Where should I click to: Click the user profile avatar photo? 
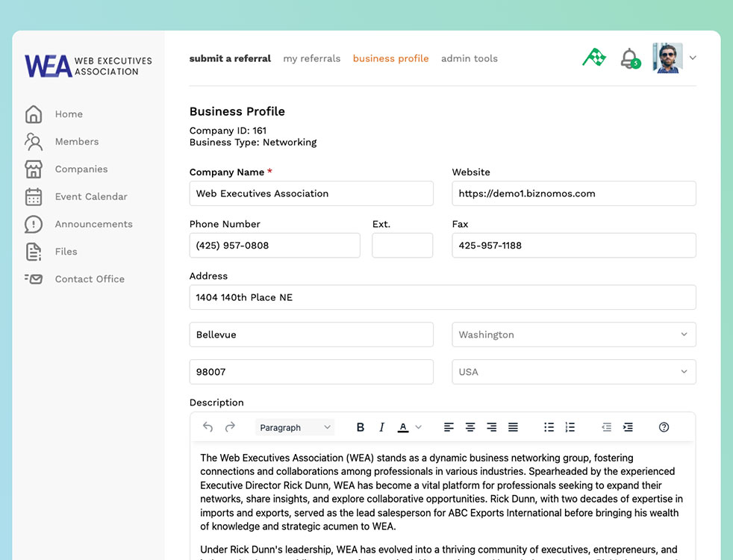tap(667, 58)
